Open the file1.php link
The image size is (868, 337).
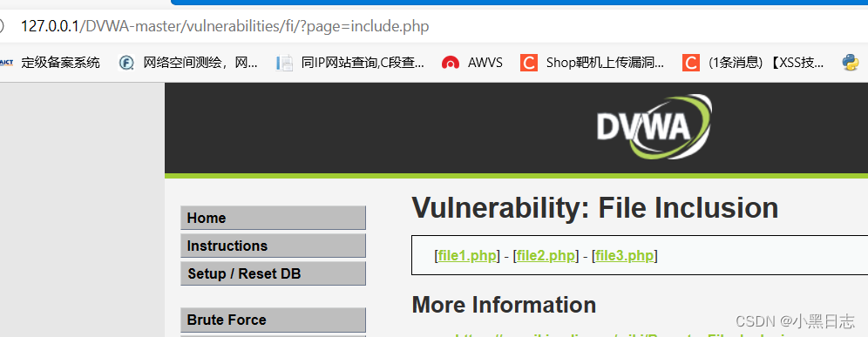467,256
